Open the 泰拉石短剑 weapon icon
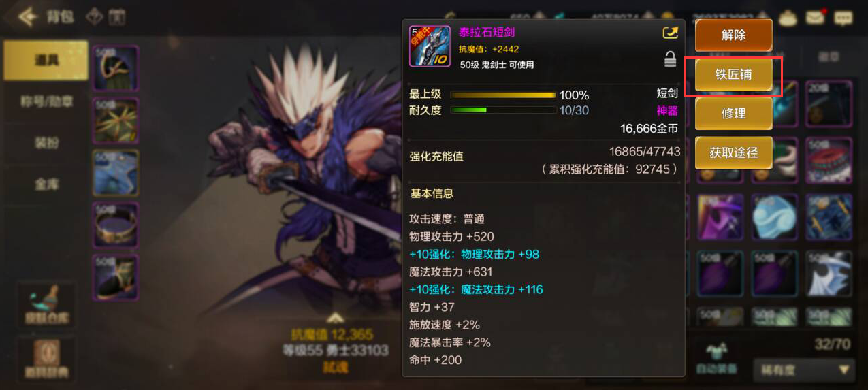868x390 pixels. coord(430,46)
